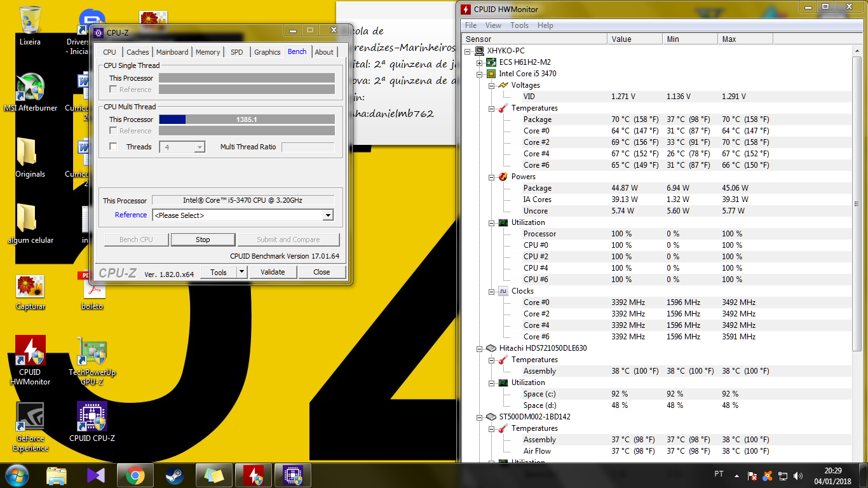Expand the ECS H61H2-M2 tree node

[480, 62]
